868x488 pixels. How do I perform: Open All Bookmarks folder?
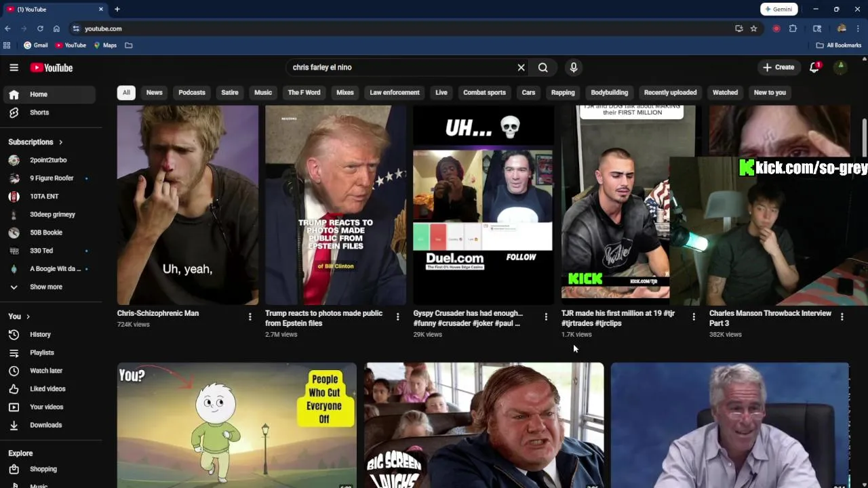[839, 45]
